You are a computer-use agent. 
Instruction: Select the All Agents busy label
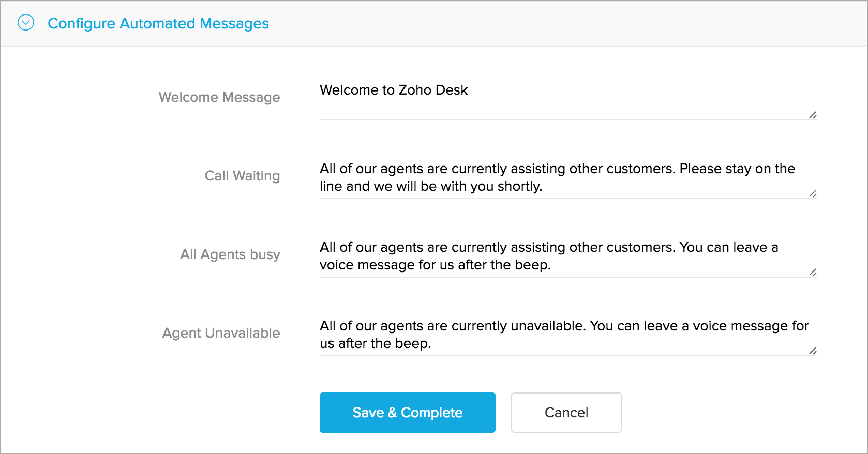pyautogui.click(x=230, y=254)
